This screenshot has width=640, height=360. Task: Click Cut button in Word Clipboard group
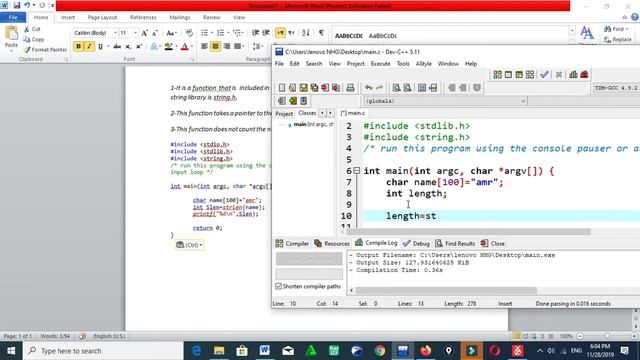point(32,29)
